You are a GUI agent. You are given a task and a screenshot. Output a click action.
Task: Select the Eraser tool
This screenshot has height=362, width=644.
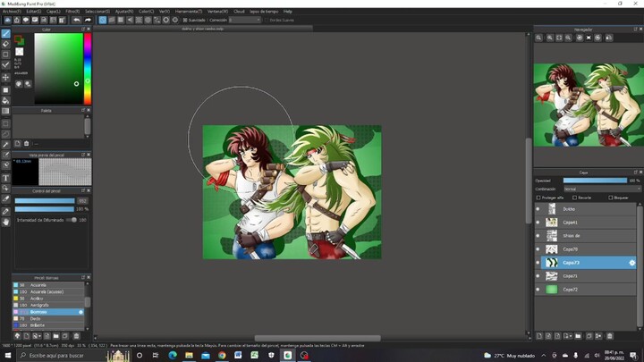click(x=5, y=44)
